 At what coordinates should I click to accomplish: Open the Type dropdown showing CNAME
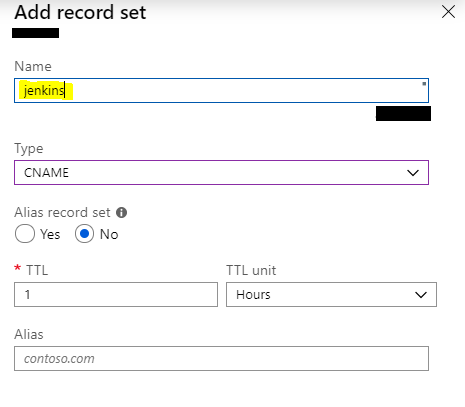pyautogui.click(x=221, y=173)
